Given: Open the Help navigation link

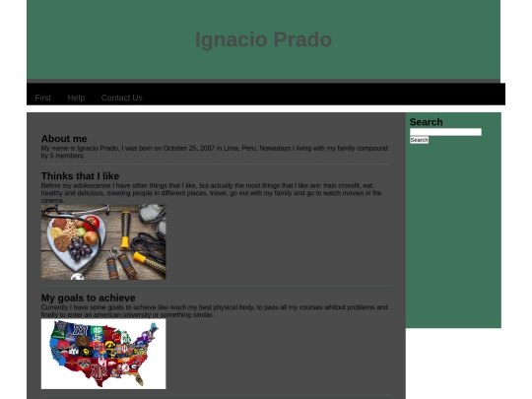Looking at the screenshot, I should pyautogui.click(x=76, y=98).
